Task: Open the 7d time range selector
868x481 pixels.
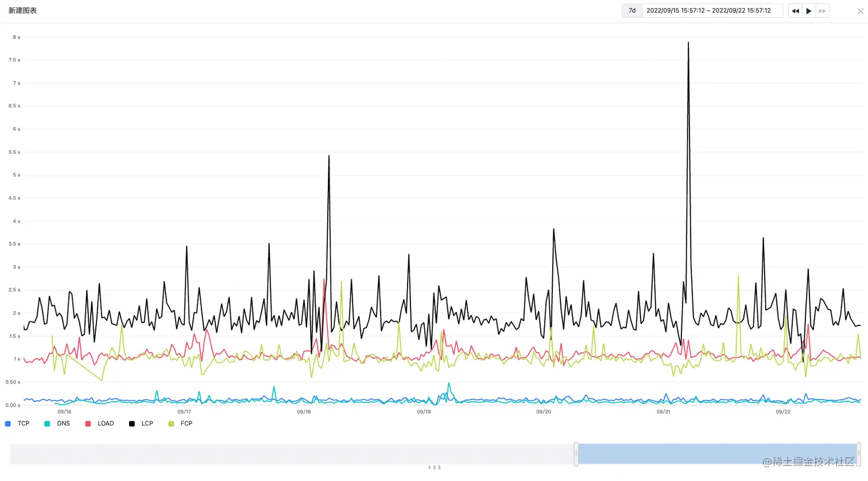Action: click(x=632, y=11)
